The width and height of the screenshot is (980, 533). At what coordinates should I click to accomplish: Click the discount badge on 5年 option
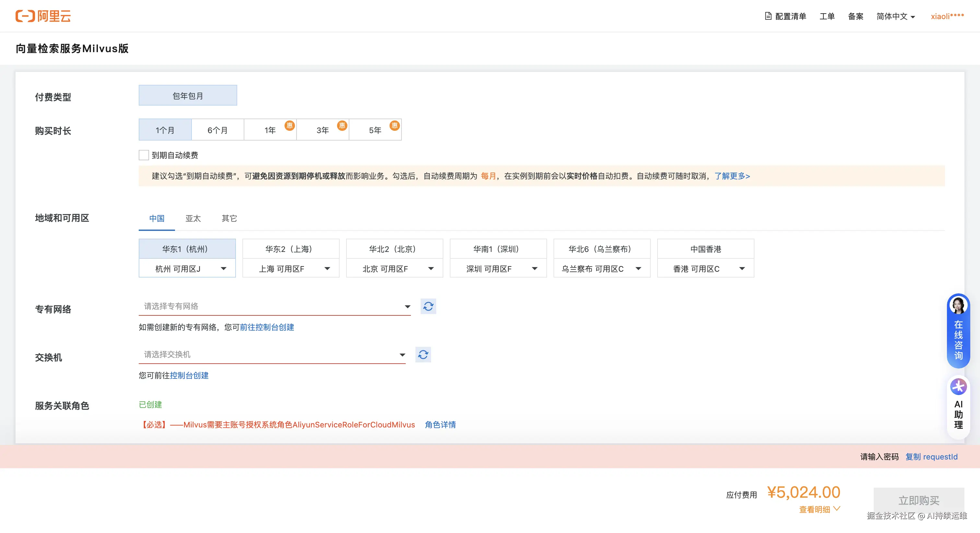click(394, 125)
